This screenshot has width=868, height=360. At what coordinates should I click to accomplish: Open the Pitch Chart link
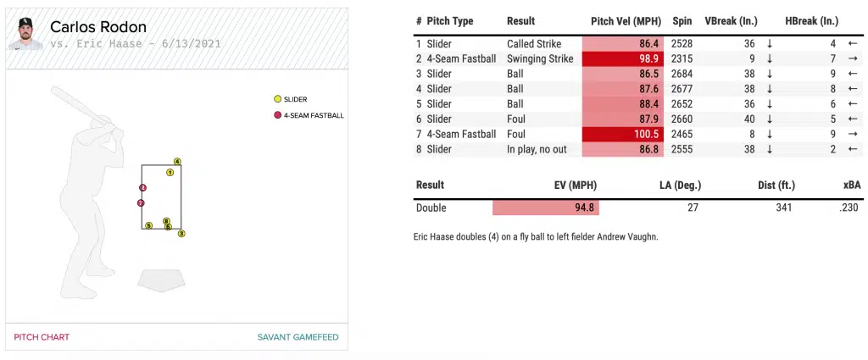click(42, 337)
